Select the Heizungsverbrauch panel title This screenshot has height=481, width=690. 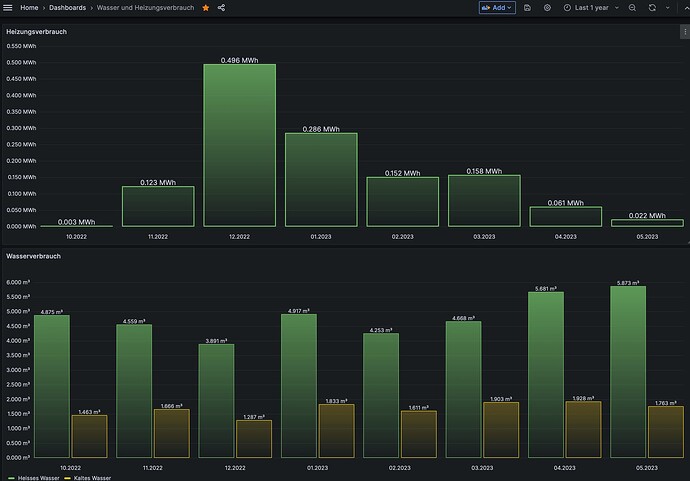pos(37,32)
